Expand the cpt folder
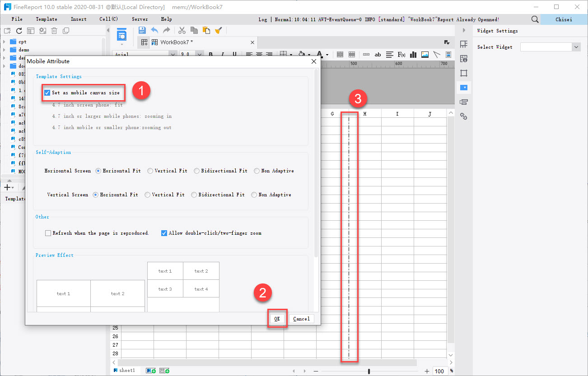Image resolution: width=588 pixels, height=376 pixels. pos(4,42)
